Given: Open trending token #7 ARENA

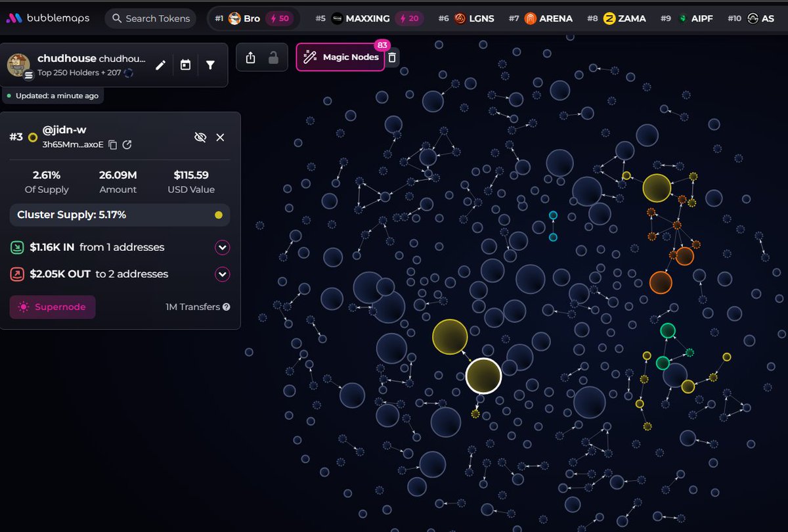Looking at the screenshot, I should (x=540, y=18).
